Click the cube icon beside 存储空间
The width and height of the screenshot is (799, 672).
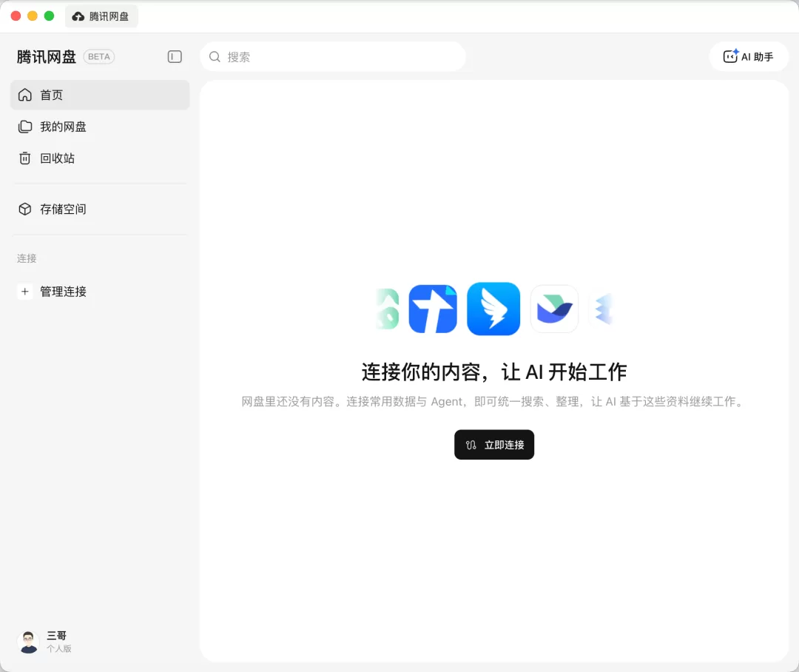(x=25, y=209)
